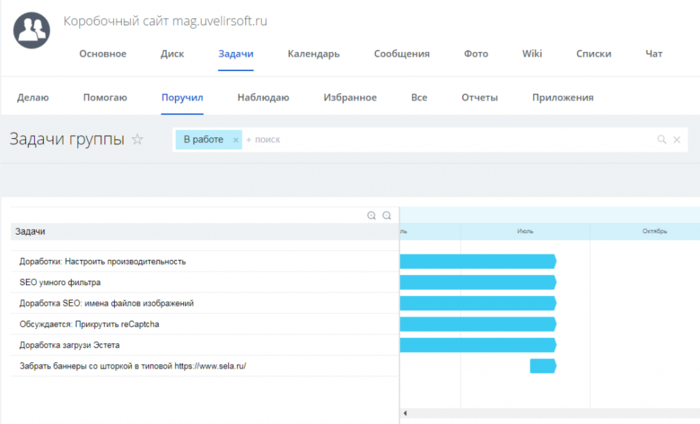Switch to Помогаю task filter

[x=105, y=97]
